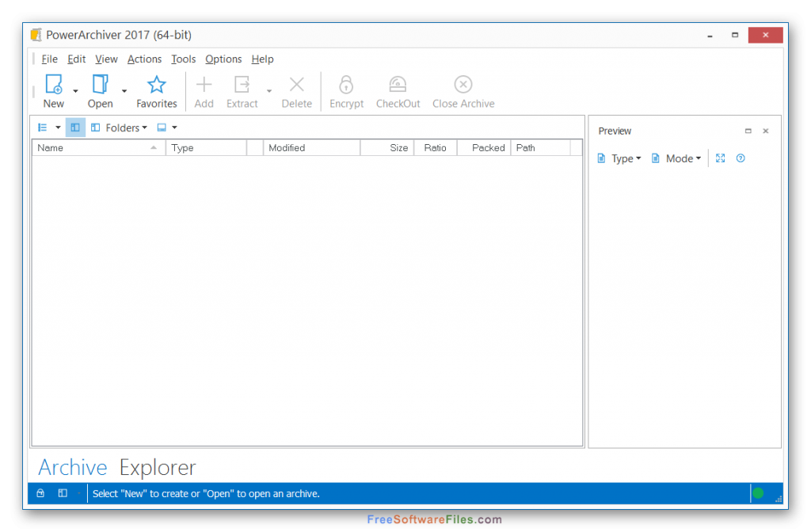Viewport: 811px width, 532px height.
Task: Open the Preview Mode dropdown
Action: pyautogui.click(x=676, y=158)
